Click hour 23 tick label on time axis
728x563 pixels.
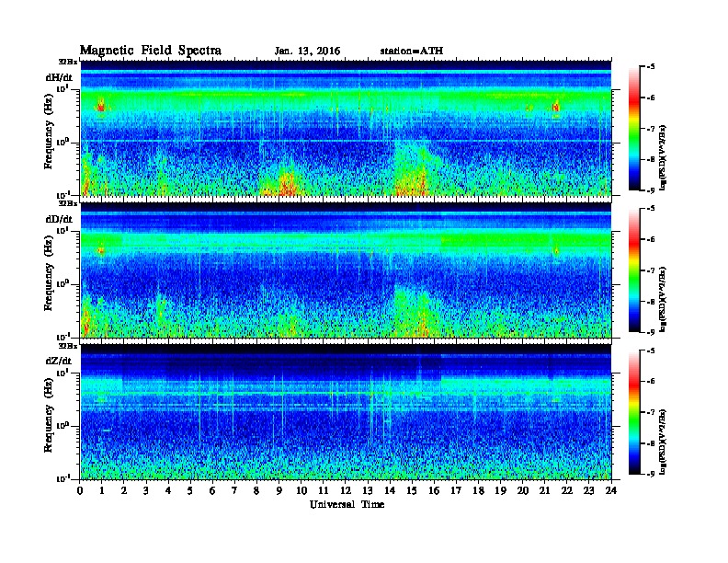tap(589, 490)
